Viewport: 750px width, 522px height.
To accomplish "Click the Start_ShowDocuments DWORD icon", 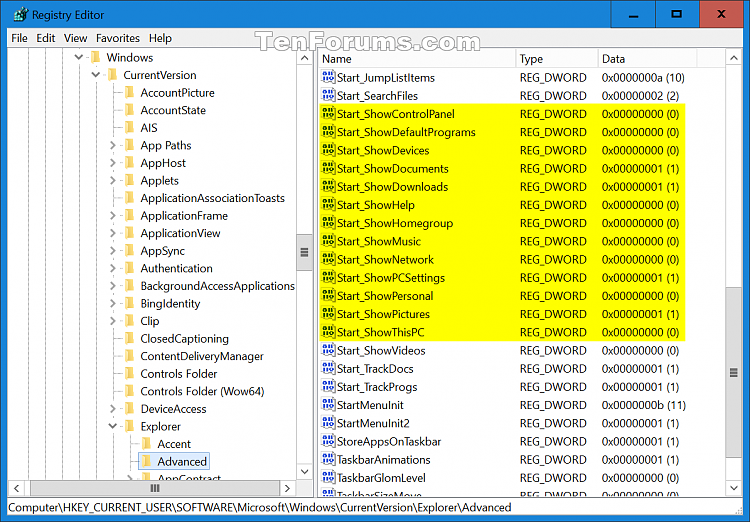I will pyautogui.click(x=328, y=168).
